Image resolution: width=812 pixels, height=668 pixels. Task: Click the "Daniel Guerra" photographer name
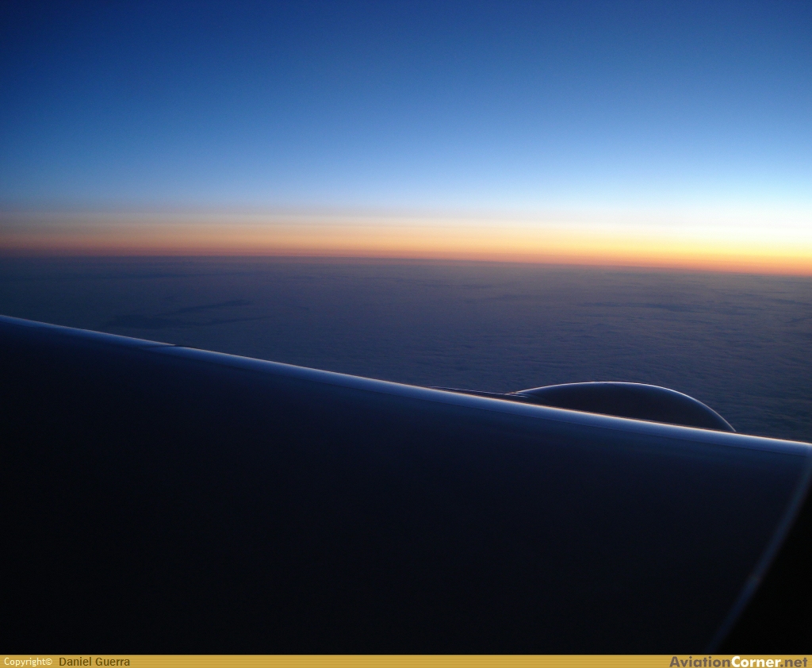point(94,662)
